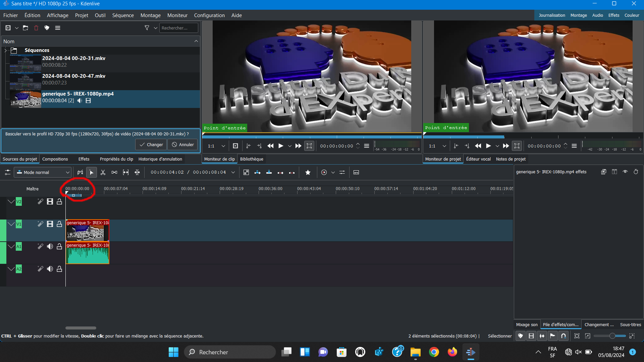
Task: Open add clip dropdown arrow
Action: tap(17, 28)
